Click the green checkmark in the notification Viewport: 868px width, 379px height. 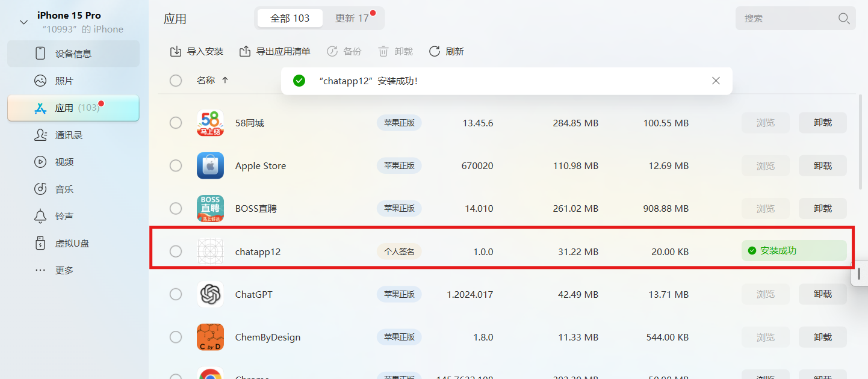(299, 81)
